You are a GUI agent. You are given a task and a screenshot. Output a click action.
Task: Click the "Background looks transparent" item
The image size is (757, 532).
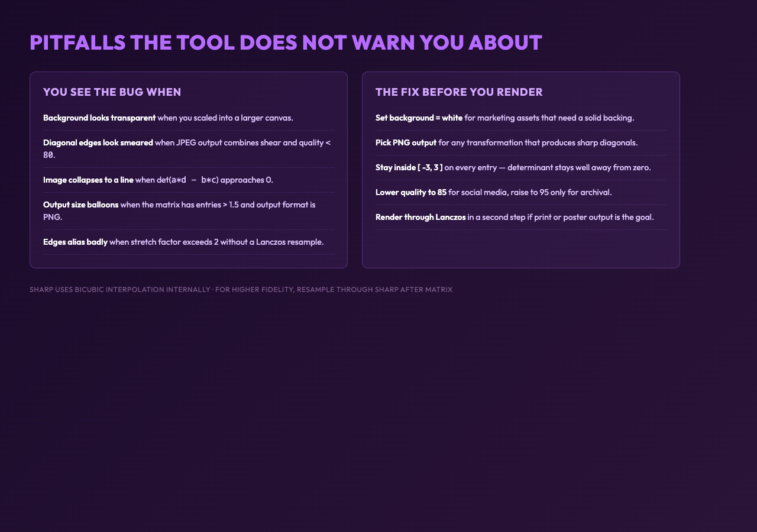189,118
